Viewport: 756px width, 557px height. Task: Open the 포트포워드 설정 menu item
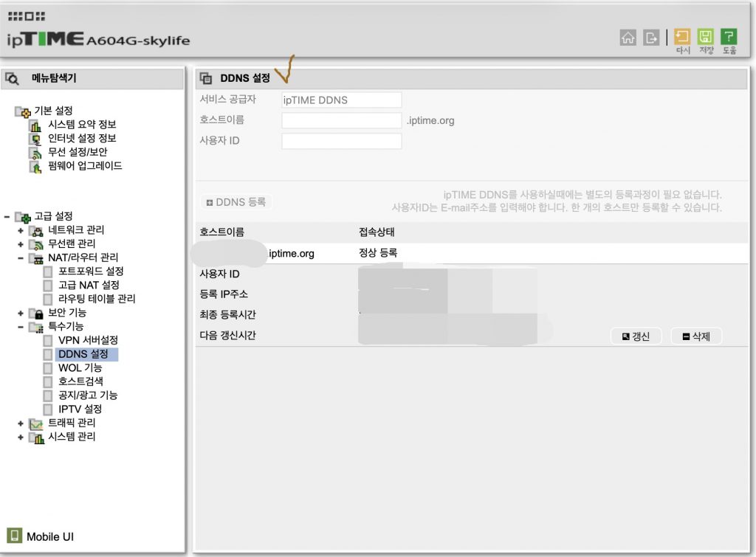pos(90,271)
